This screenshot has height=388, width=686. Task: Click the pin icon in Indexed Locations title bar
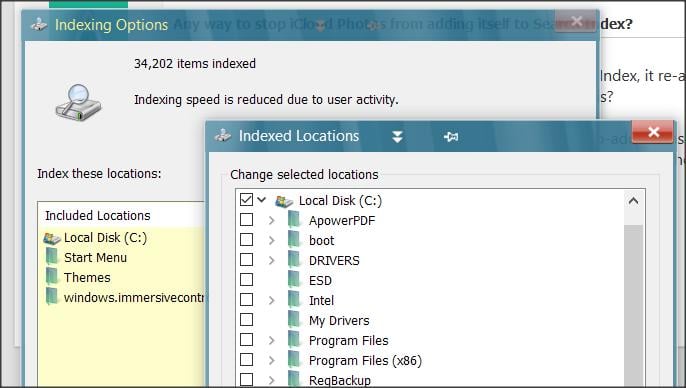(x=451, y=137)
